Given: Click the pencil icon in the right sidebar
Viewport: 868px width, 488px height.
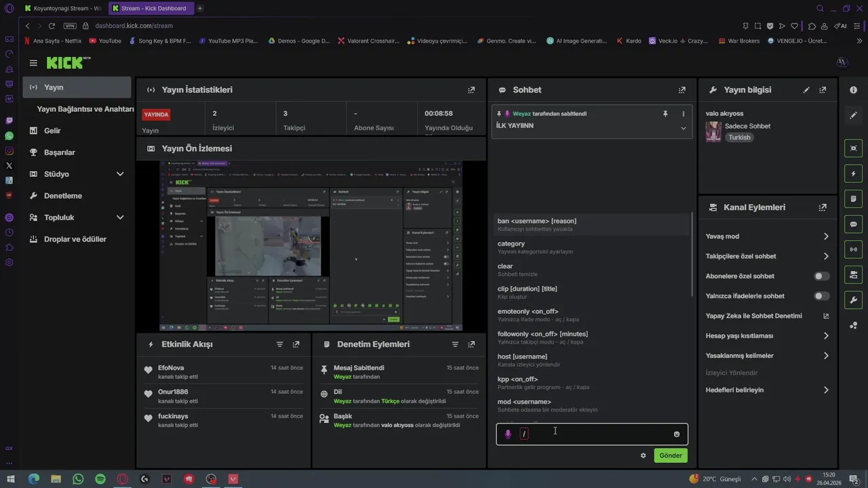Looking at the screenshot, I should click(853, 115).
